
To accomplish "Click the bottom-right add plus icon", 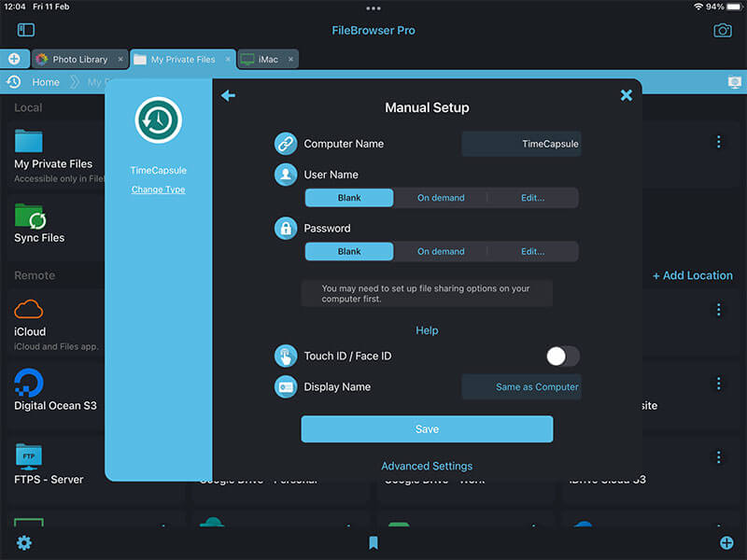I will [726, 543].
